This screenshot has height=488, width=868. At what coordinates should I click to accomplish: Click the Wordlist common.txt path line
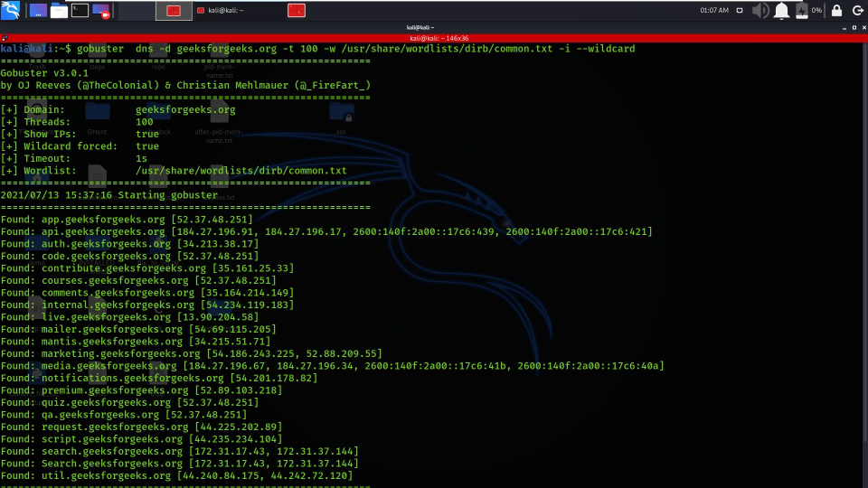[x=174, y=171]
